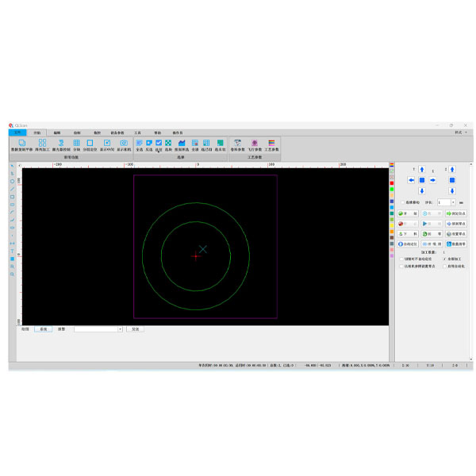476x476 pixels.
Task: Click the 数据清零 data clear button
Action: pos(456,244)
